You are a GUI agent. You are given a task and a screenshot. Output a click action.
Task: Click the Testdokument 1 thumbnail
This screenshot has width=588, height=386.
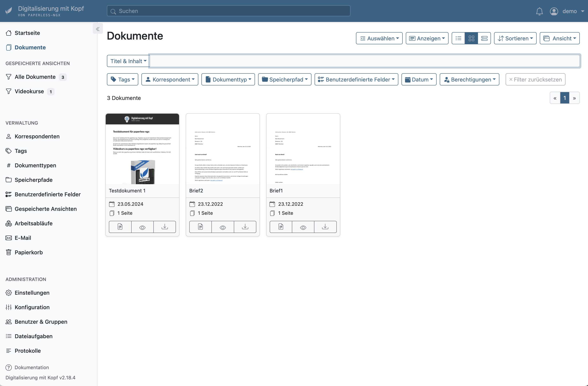point(142,149)
